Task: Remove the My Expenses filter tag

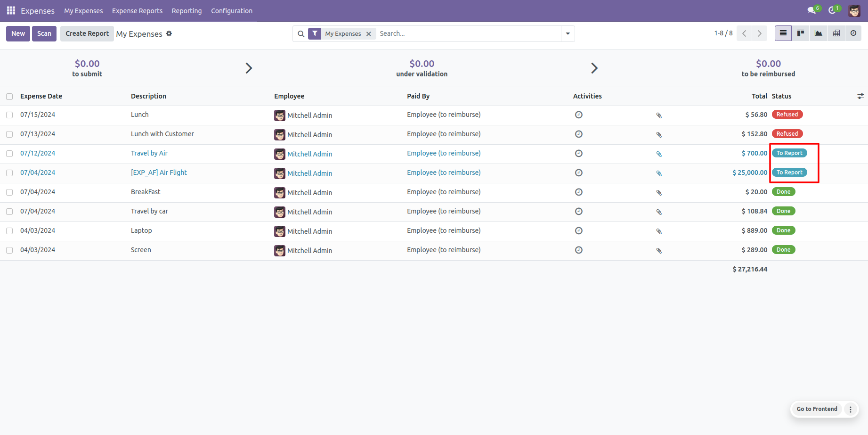Action: point(369,34)
